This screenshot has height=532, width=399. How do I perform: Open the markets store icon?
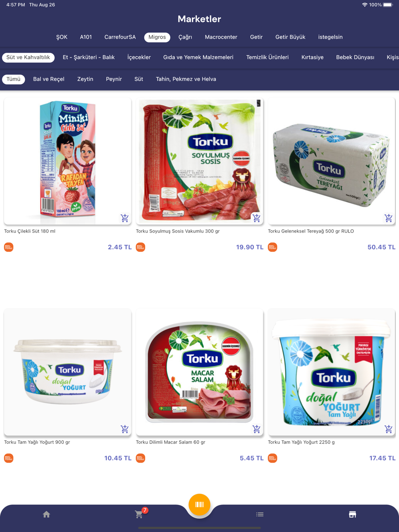[352, 514]
